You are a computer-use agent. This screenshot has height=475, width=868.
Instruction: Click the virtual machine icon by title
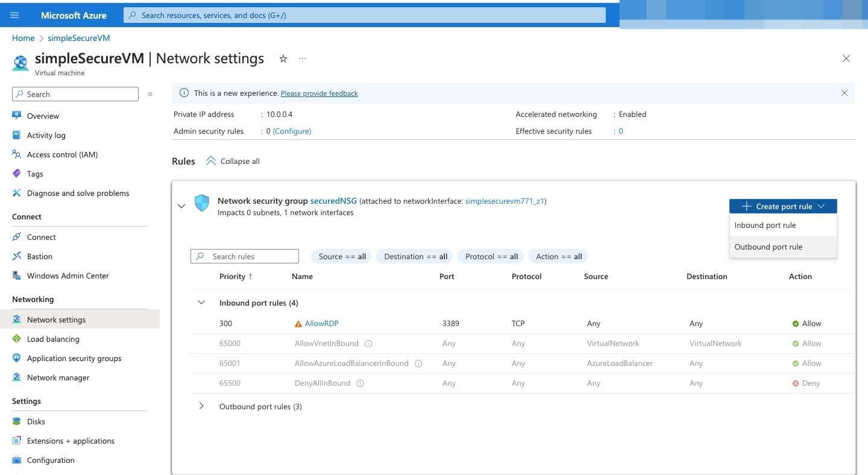coord(20,63)
